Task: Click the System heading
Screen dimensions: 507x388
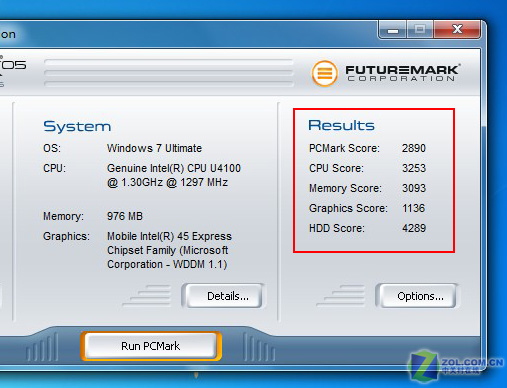Action: click(x=77, y=126)
